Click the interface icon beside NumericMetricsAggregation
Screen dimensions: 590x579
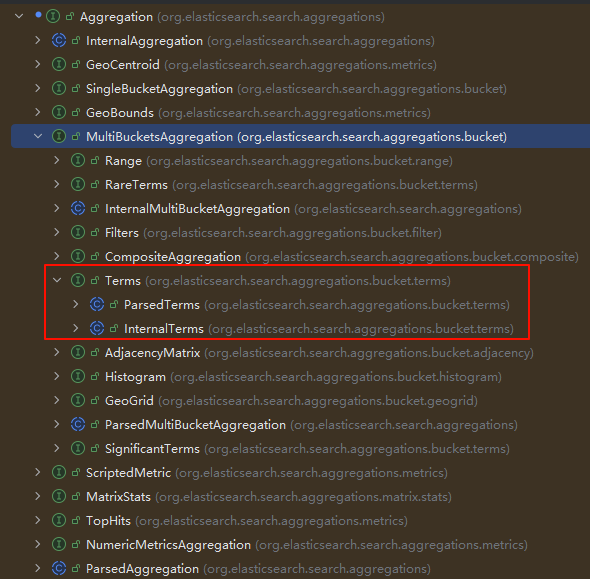tap(59, 544)
